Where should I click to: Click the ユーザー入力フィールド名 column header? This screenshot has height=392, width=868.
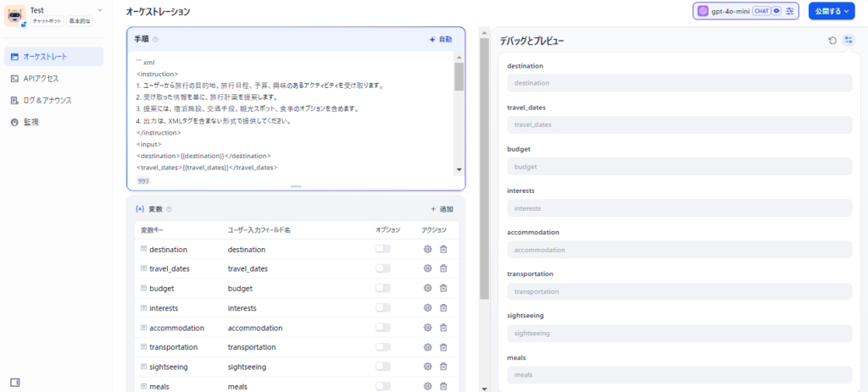(259, 229)
